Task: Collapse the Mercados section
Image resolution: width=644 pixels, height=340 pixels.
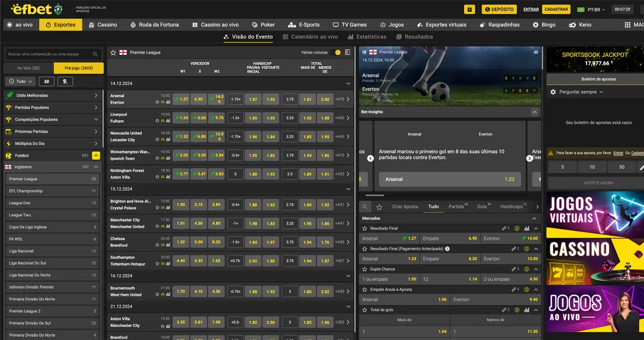Action: [x=534, y=219]
